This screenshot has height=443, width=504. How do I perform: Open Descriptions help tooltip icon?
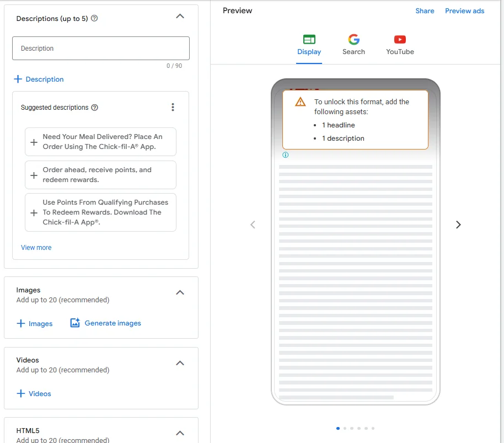[x=94, y=18]
